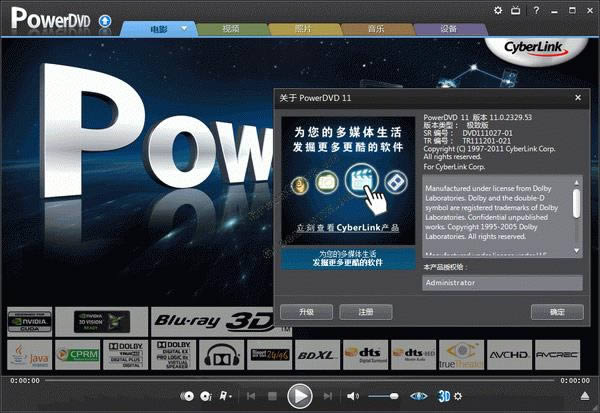Open settings gear in the title bar
600x413 pixels.
coord(500,10)
